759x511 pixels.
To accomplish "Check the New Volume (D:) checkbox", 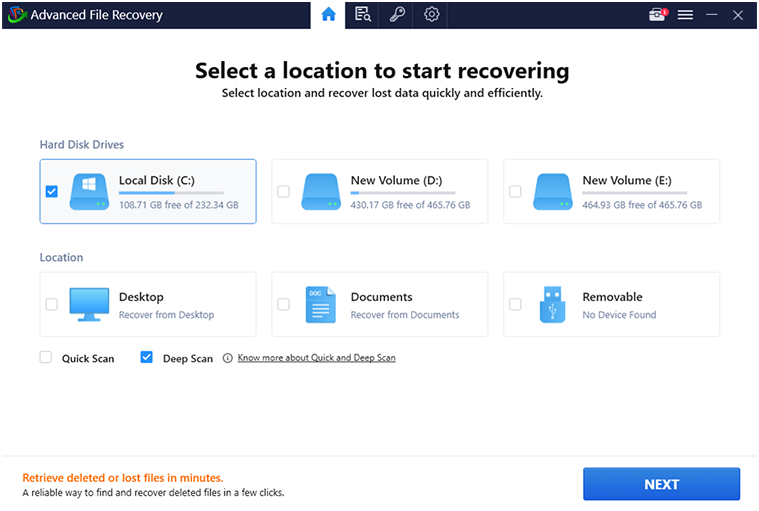I will point(283,192).
